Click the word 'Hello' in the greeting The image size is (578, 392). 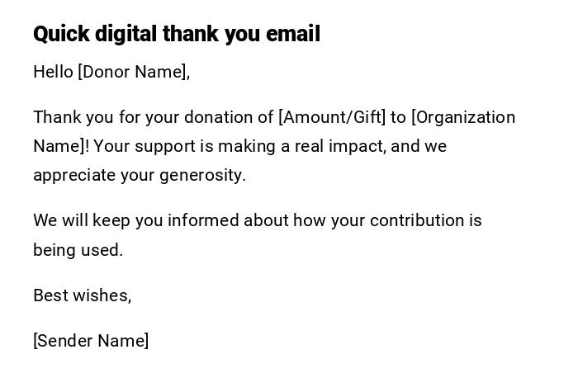coord(53,72)
